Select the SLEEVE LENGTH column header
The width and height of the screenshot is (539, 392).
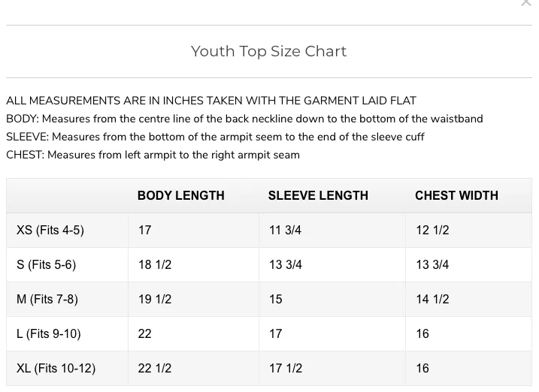318,195
